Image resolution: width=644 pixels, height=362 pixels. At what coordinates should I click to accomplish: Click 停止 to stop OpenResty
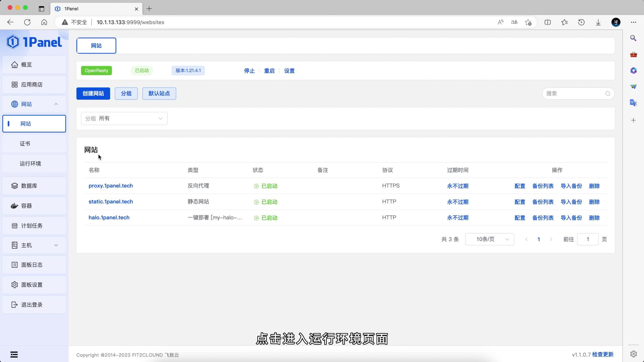(249, 71)
